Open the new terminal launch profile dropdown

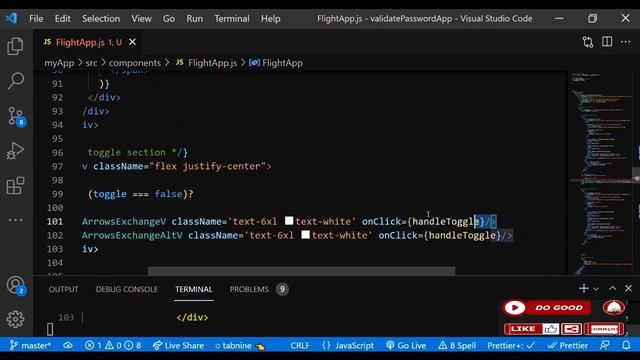596,289
